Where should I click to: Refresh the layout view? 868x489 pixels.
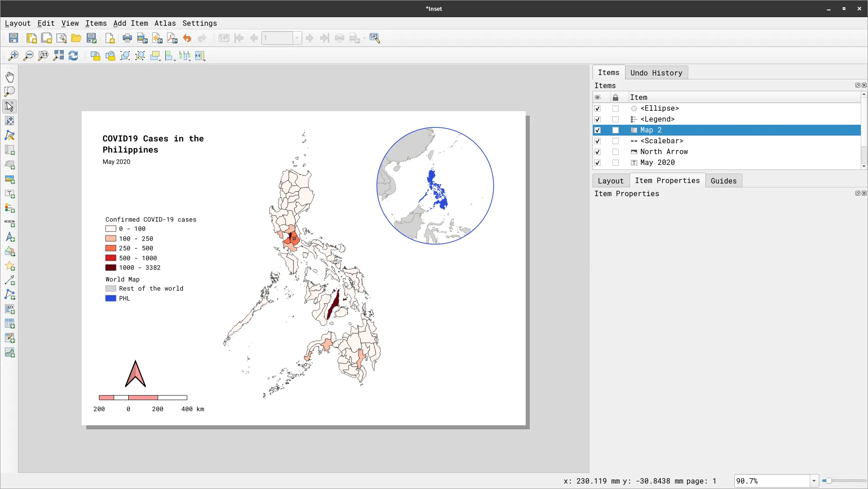[x=73, y=56]
